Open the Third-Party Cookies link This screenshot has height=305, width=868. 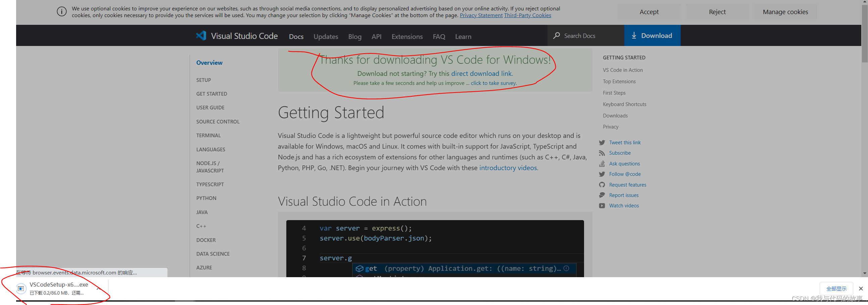click(x=527, y=15)
